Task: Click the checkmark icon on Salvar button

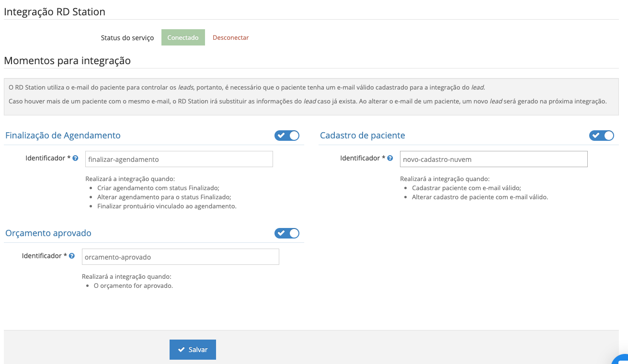Action: (182, 350)
